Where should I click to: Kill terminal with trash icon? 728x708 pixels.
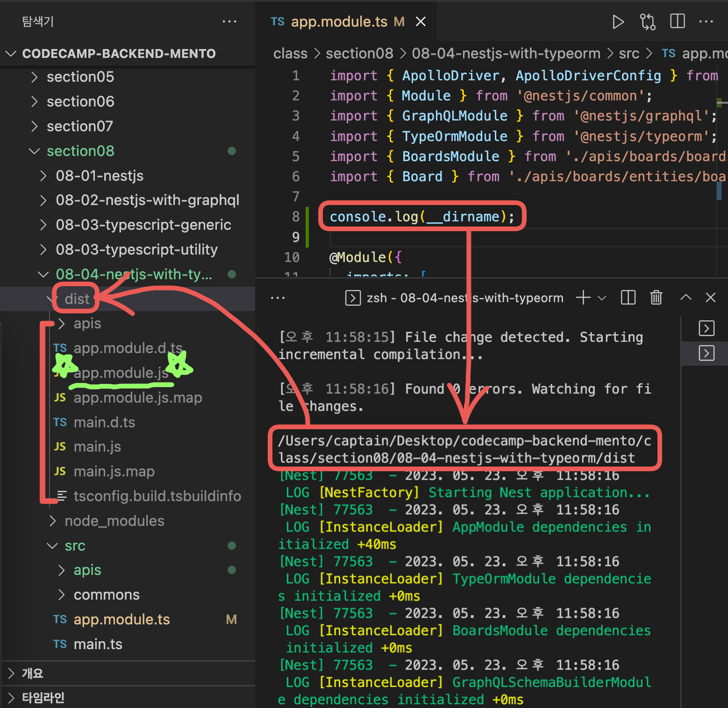(656, 297)
